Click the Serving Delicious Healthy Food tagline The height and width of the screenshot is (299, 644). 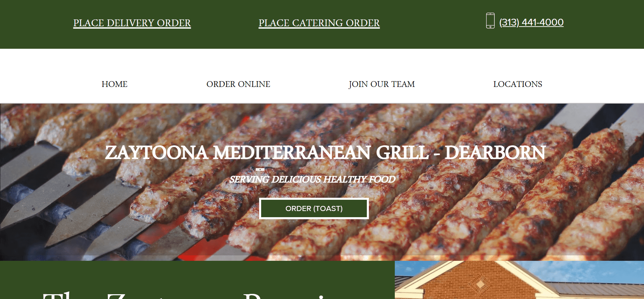pyautogui.click(x=312, y=179)
